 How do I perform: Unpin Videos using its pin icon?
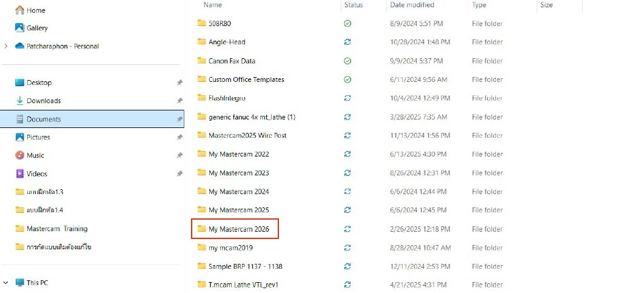(x=179, y=174)
